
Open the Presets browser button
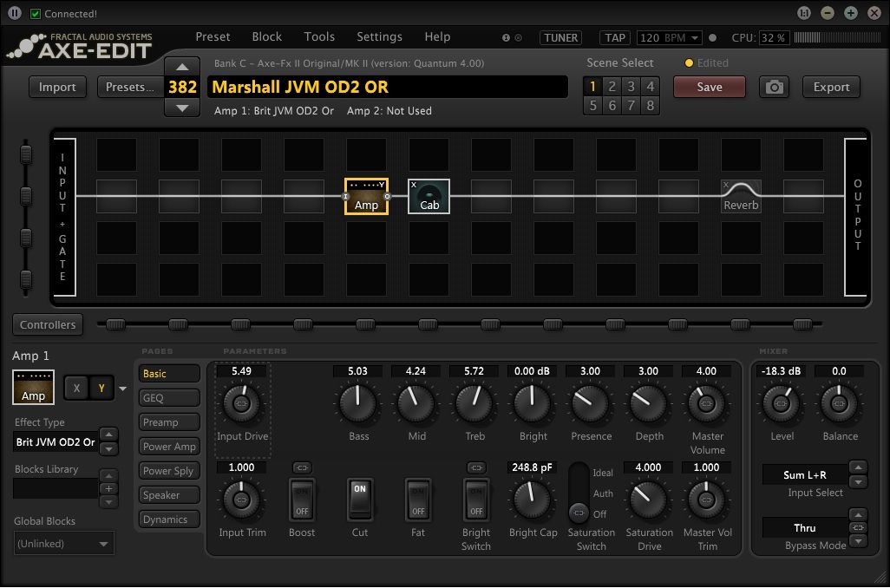[130, 87]
